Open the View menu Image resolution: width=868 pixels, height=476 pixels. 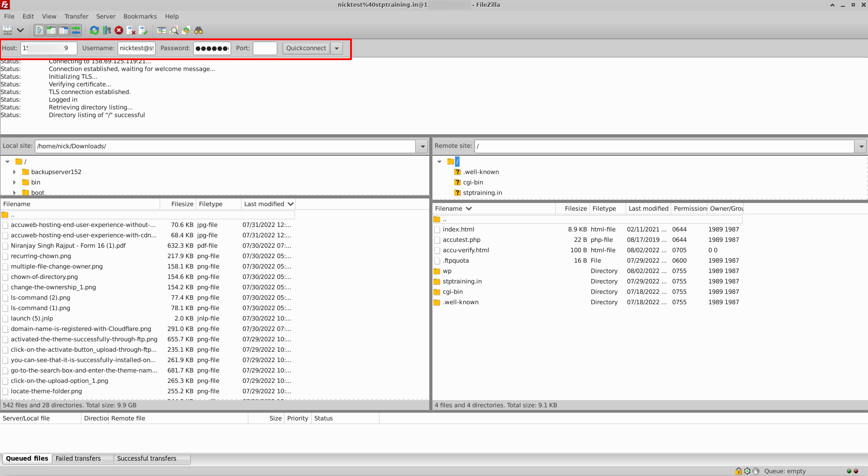tap(49, 16)
